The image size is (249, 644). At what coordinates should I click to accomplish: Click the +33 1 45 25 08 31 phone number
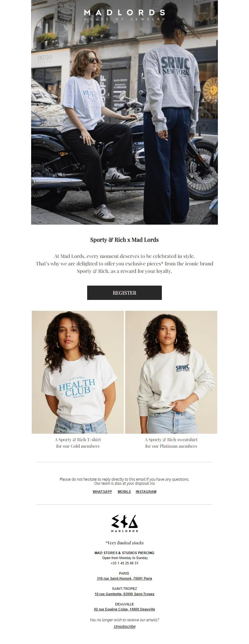[x=125, y=563]
